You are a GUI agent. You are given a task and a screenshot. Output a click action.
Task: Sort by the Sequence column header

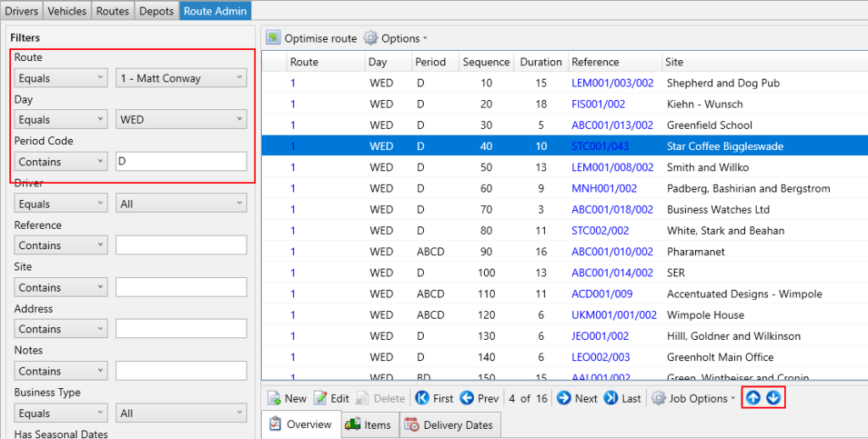click(x=486, y=62)
